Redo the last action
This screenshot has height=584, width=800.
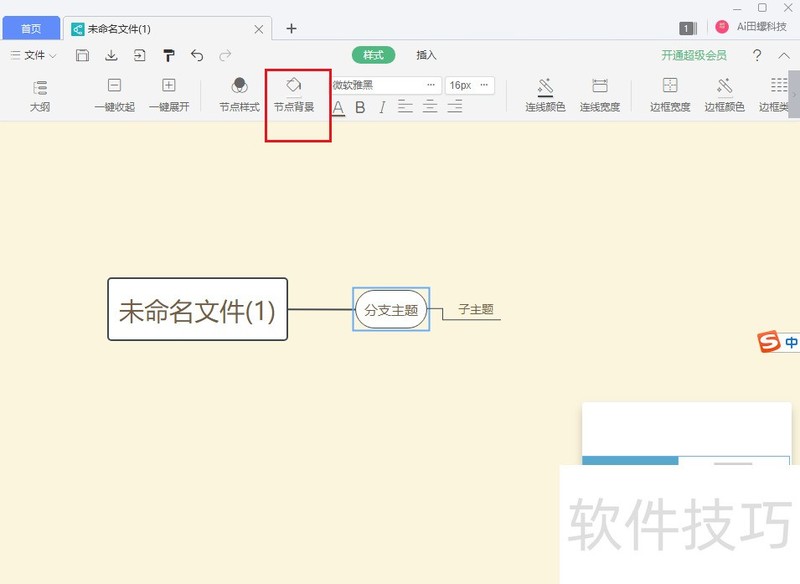pyautogui.click(x=225, y=55)
